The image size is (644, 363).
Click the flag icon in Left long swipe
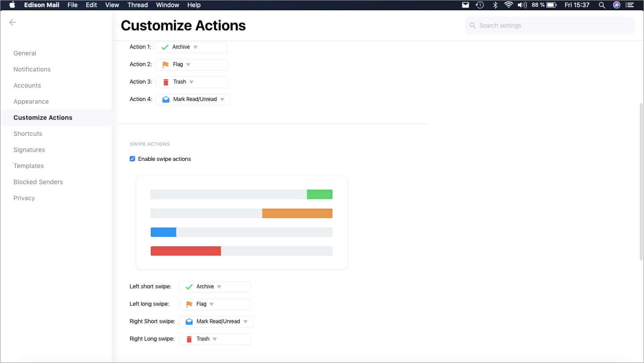click(189, 304)
